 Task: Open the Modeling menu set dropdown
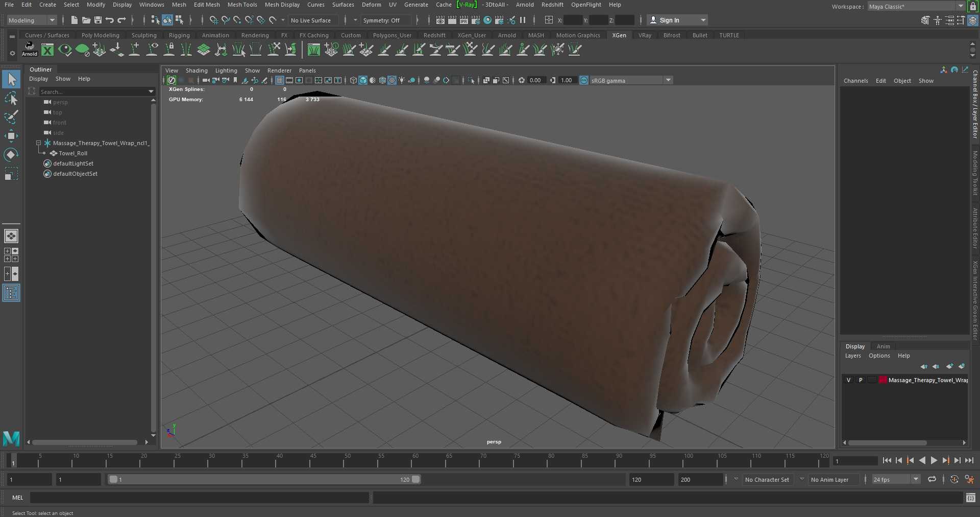coord(32,20)
